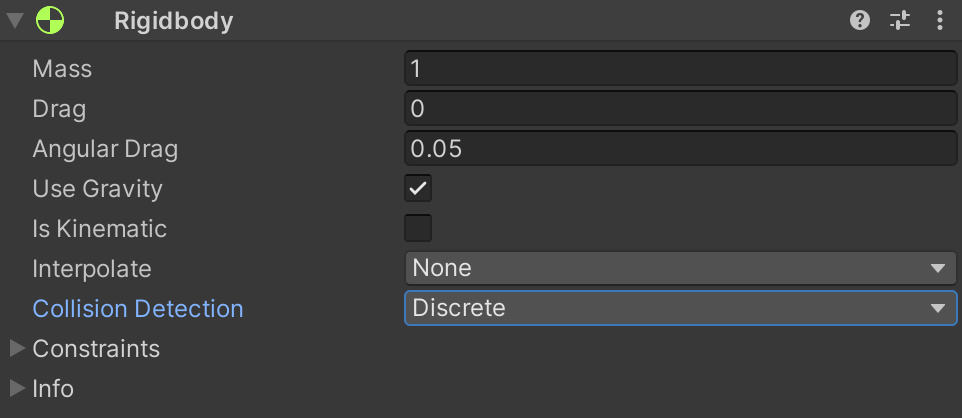Viewport: 962px width, 418px height.
Task: Click the Rigidbody header title
Action: coord(174,21)
